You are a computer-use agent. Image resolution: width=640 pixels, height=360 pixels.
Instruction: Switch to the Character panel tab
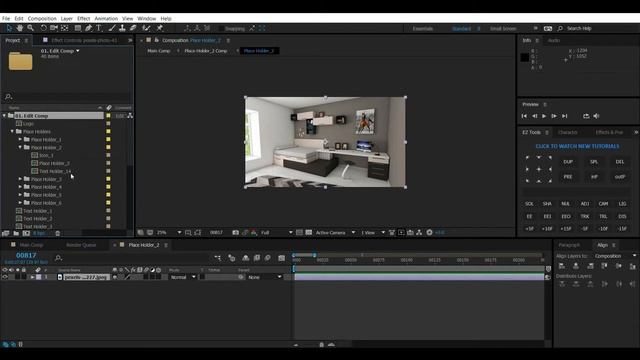point(568,133)
